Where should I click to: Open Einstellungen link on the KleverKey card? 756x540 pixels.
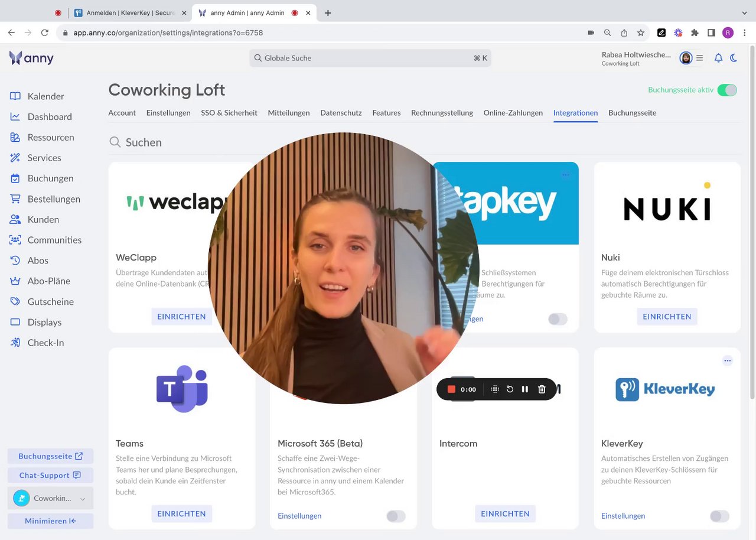click(x=623, y=516)
